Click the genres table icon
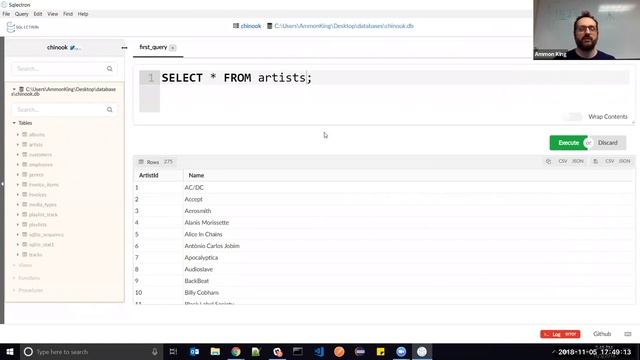Screen dimensions: 640x360 click(x=24, y=174)
